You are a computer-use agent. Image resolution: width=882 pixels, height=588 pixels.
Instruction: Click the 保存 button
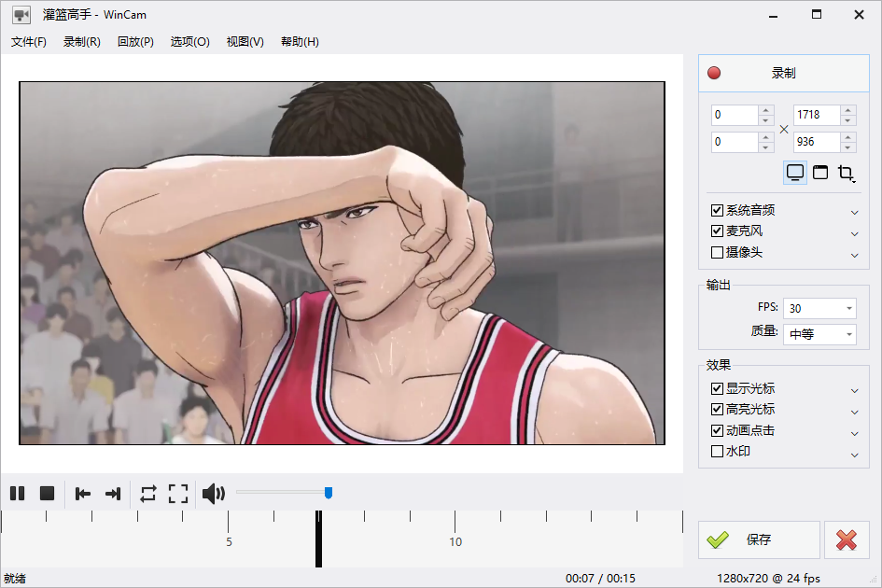coord(759,539)
